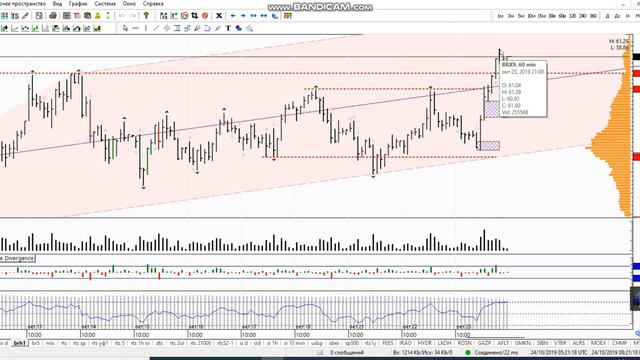Select the 1-minute timeframe button
The height and width of the screenshot is (360, 640).
500,16
